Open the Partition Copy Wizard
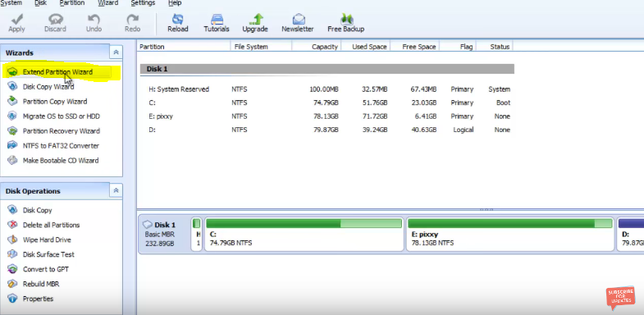This screenshot has height=315, width=644. click(55, 102)
